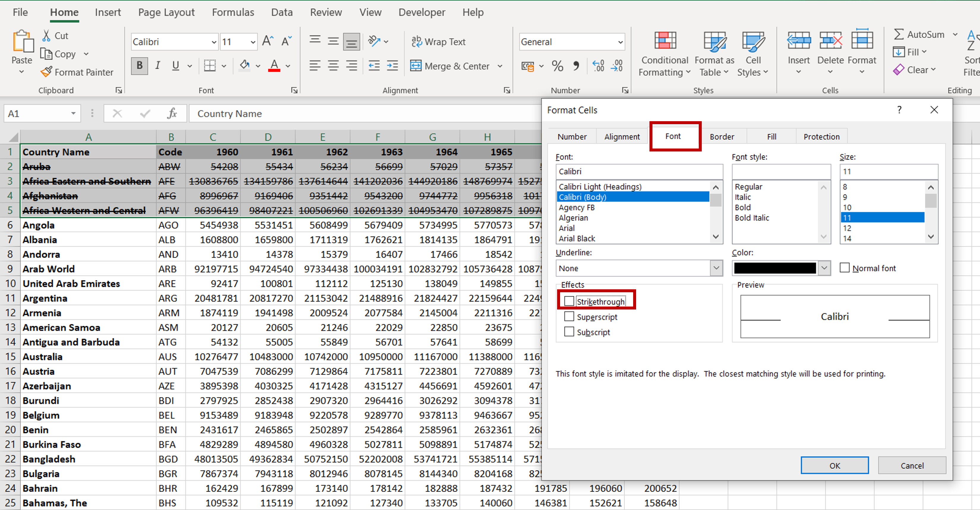Align text right in ribbon
The height and width of the screenshot is (510, 980).
(352, 66)
